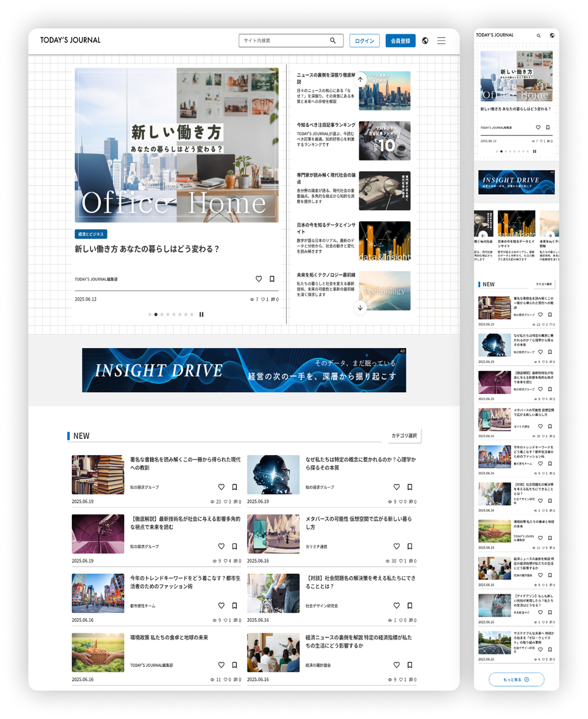The image size is (588, 719).
Task: Click the up arrow above the ニュースの裏側 article list
Action: [360, 79]
